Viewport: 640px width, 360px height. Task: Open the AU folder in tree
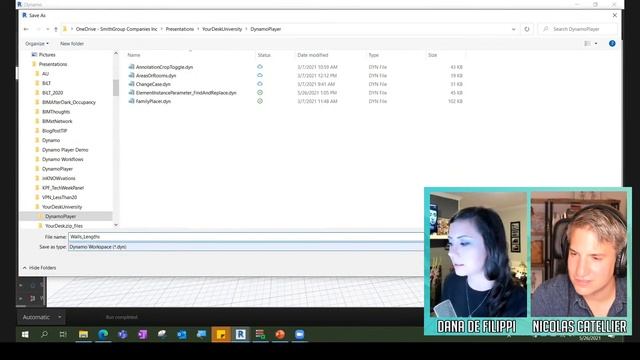[45, 74]
